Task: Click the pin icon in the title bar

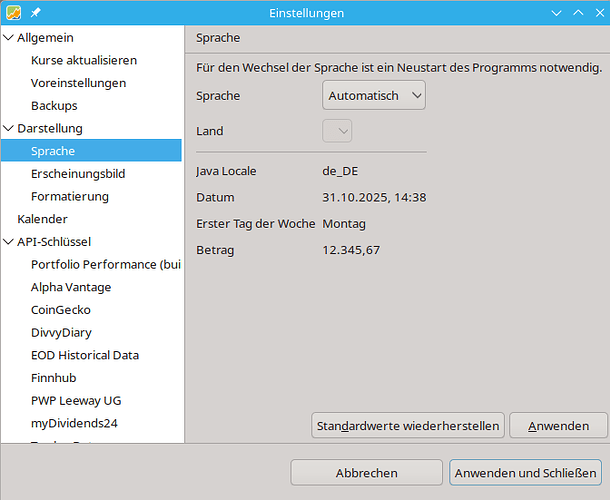Action: click(x=36, y=13)
